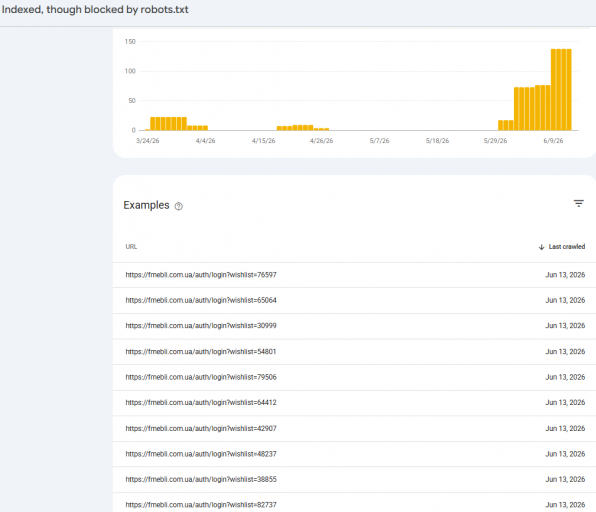Open URL row with wishlist=64412
The height and width of the screenshot is (512, 596).
[x=354, y=403]
